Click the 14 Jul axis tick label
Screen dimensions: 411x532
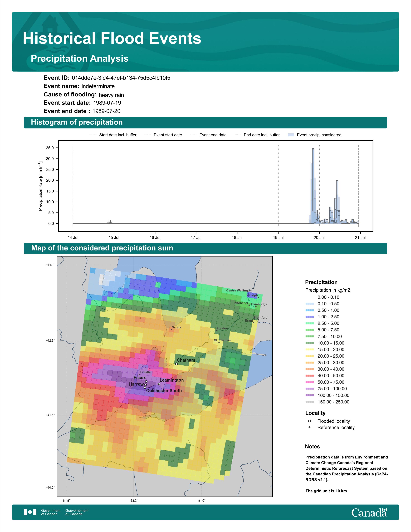[x=73, y=237]
